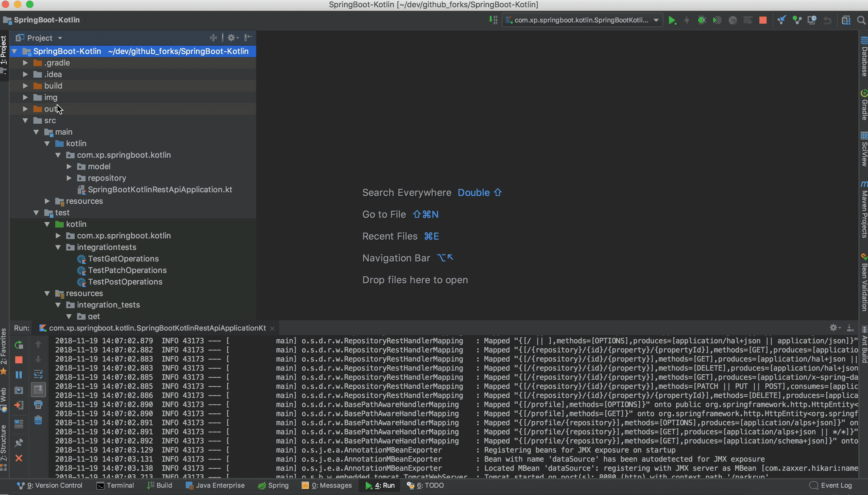Start debugging with the green bug icon

[x=702, y=20]
